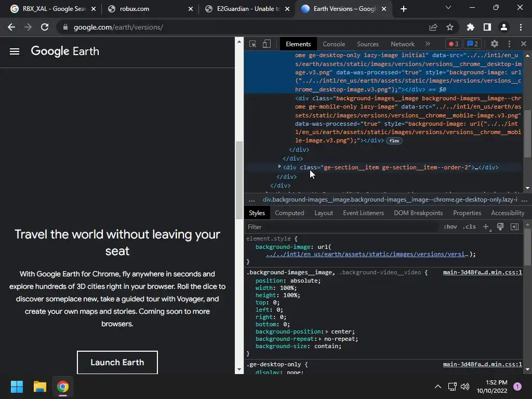Toggle rendering emulations paintbrush icon
The image size is (532, 399).
click(x=500, y=227)
